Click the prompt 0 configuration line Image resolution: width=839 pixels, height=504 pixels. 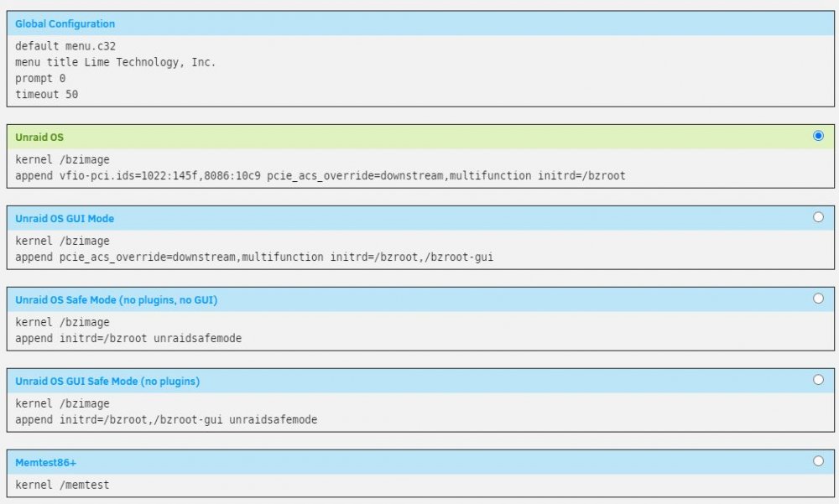40,79
